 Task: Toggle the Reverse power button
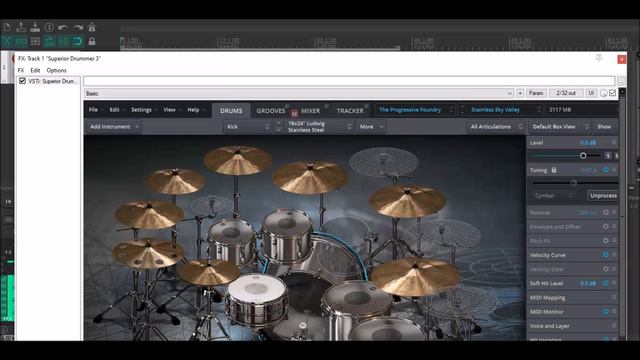click(606, 212)
